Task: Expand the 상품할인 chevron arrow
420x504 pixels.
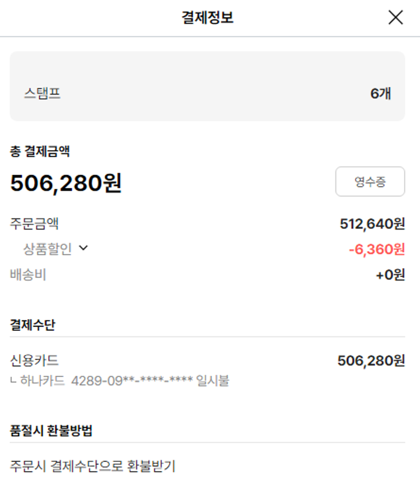Action: 84,248
